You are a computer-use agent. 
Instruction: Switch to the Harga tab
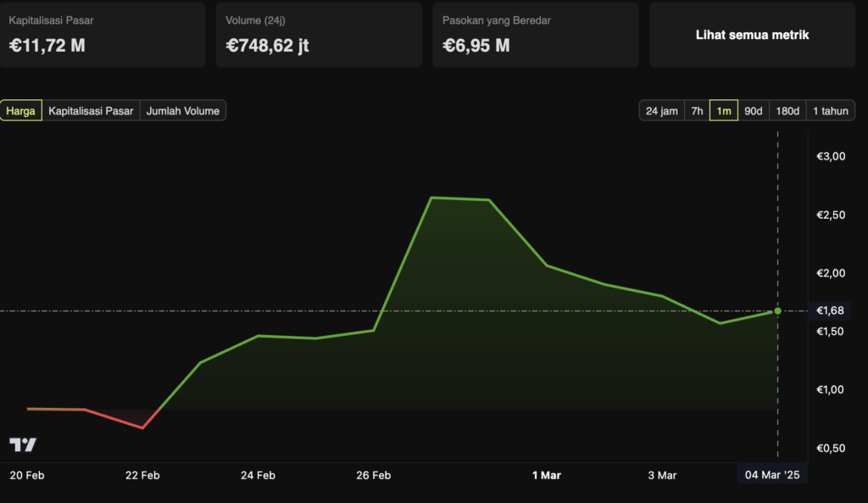20,110
